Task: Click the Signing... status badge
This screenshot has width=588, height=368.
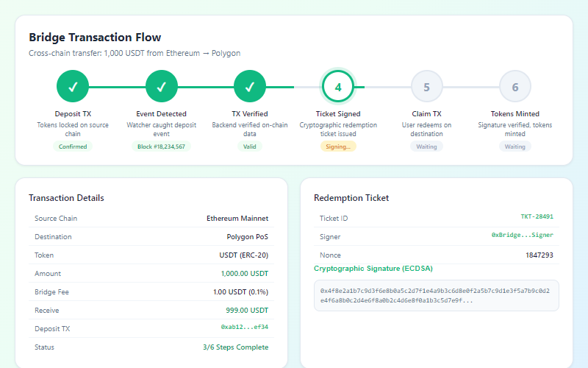Action: coord(338,146)
